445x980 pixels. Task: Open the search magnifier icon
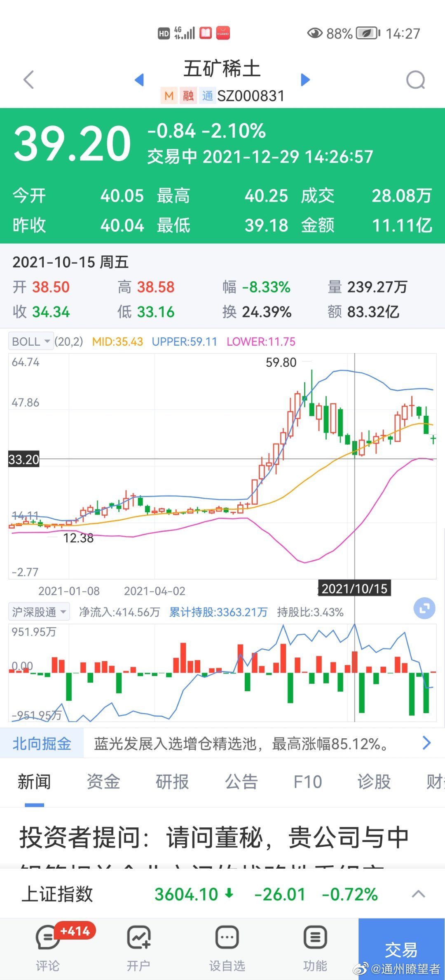tap(415, 80)
